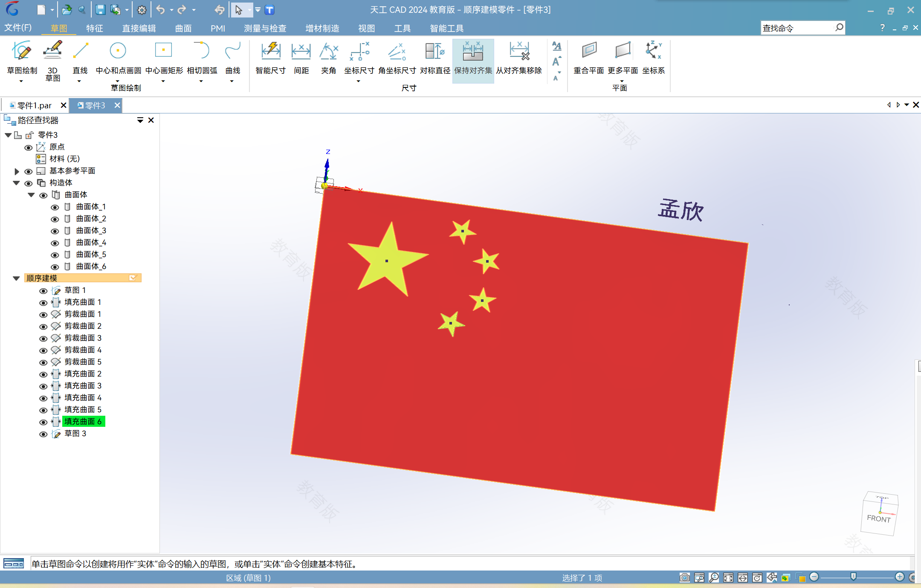Viewport: 921px width, 588px height.
Task: Select the 曲线 curve tool
Action: pyautogui.click(x=233, y=58)
